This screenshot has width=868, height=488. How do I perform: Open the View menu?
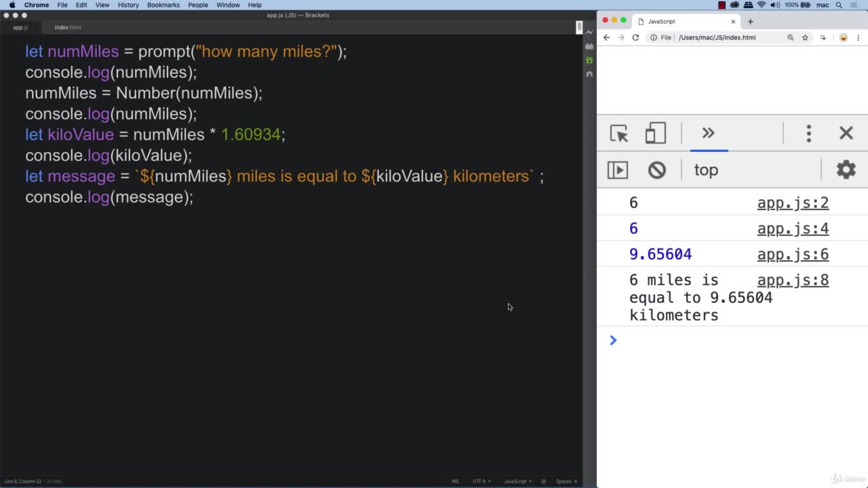[102, 5]
